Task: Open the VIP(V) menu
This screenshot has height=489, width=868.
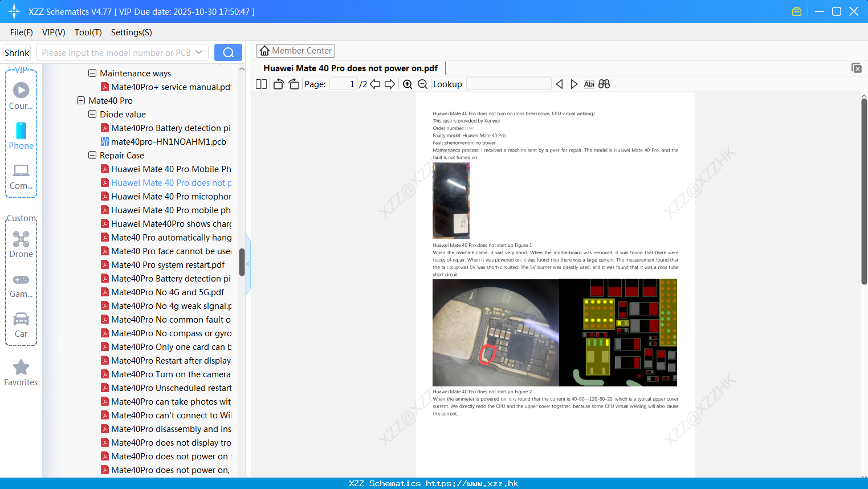Action: [x=54, y=32]
